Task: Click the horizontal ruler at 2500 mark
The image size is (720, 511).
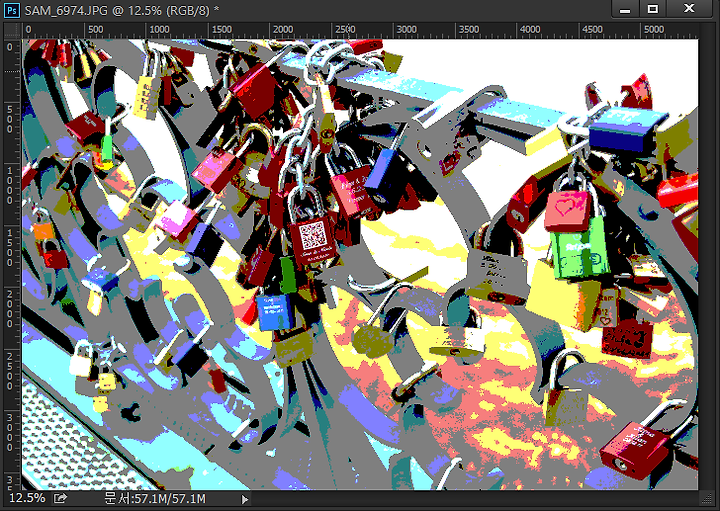Action: pyautogui.click(x=345, y=30)
